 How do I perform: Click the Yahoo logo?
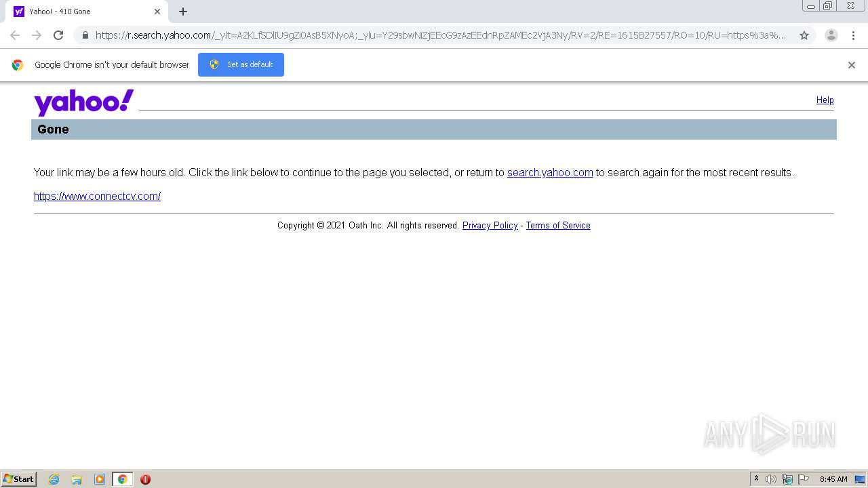click(84, 102)
